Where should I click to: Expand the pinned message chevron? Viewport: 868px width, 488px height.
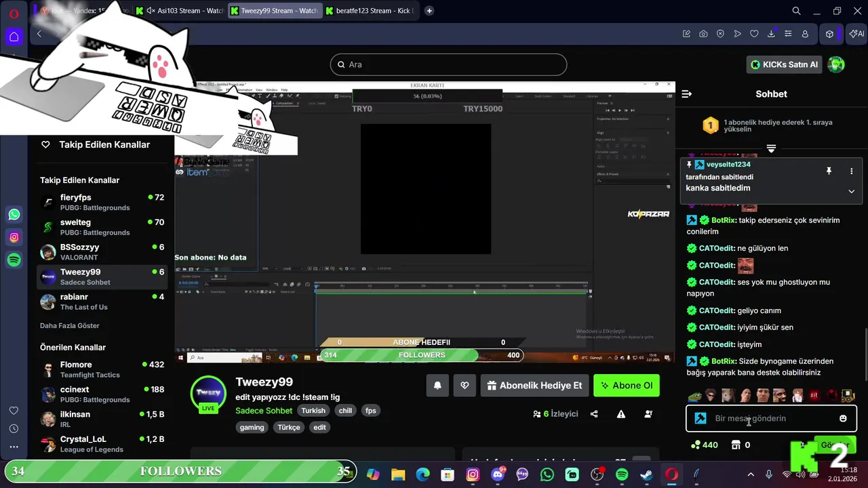click(x=851, y=191)
